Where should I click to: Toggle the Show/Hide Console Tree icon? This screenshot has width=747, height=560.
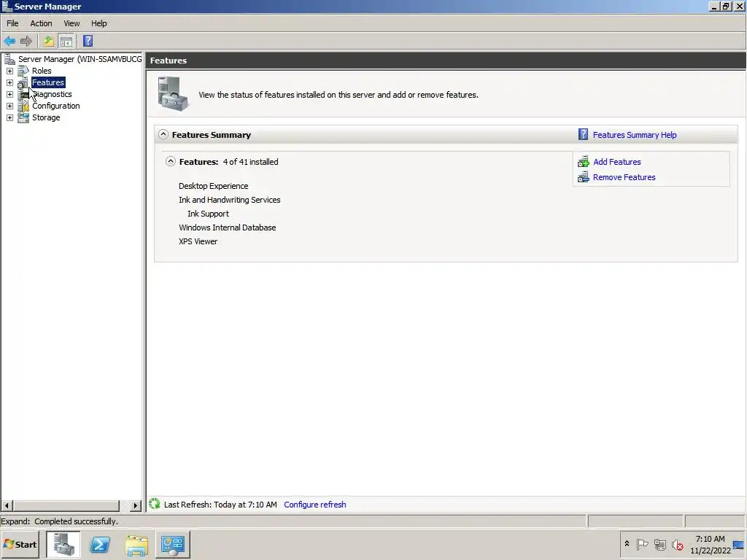[x=66, y=41]
